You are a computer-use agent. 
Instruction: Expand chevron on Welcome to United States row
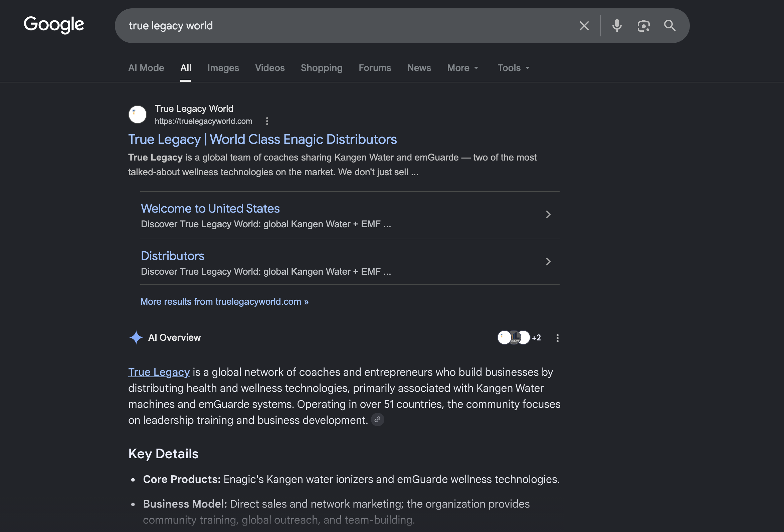pos(548,214)
